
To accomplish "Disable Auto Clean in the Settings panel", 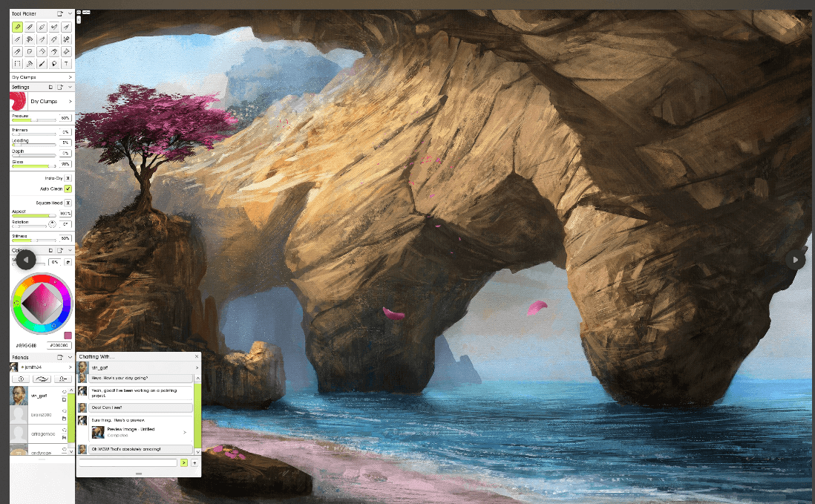I will [68, 189].
